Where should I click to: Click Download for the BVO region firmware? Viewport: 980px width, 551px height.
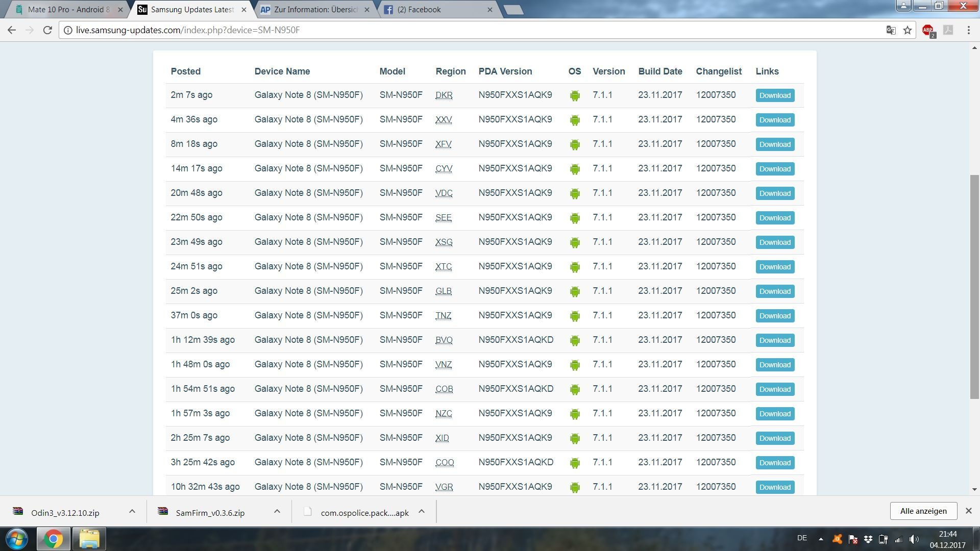click(x=775, y=340)
